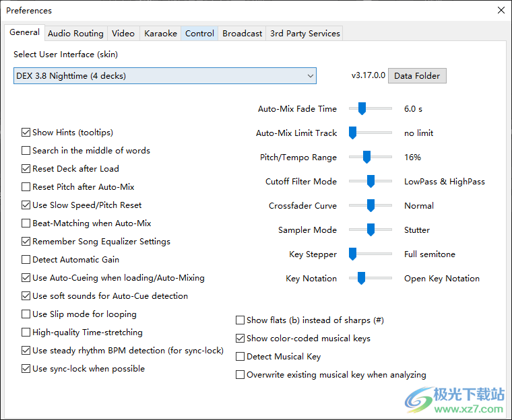Click the 'Normal' crossfader curve value
This screenshot has width=512, height=420.
click(x=419, y=205)
